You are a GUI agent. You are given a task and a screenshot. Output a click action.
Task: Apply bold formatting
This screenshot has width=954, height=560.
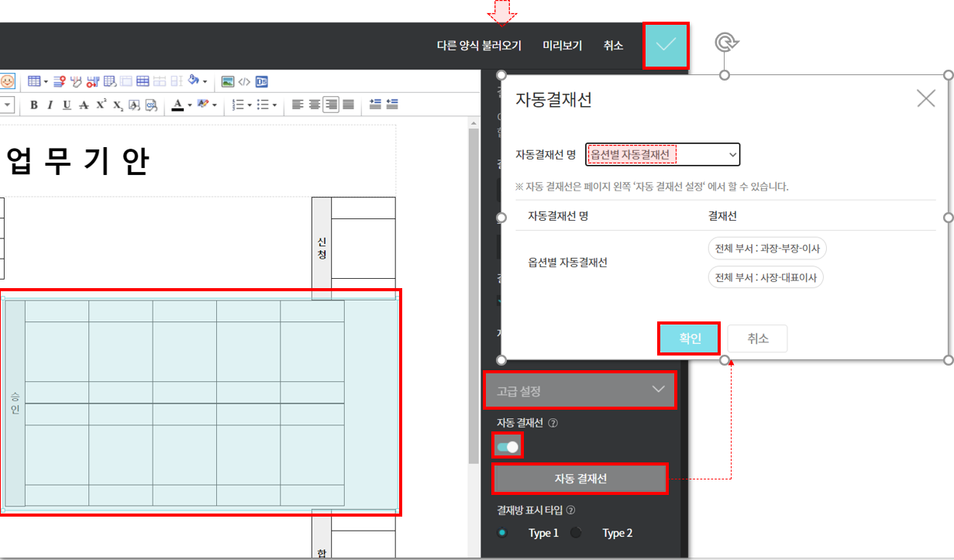[33, 105]
